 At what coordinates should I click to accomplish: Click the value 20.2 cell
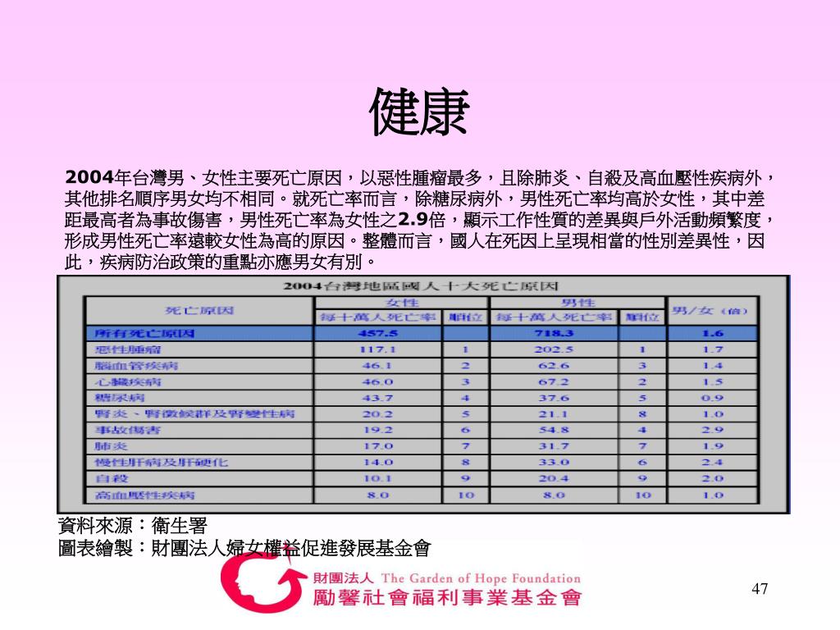coord(377,413)
